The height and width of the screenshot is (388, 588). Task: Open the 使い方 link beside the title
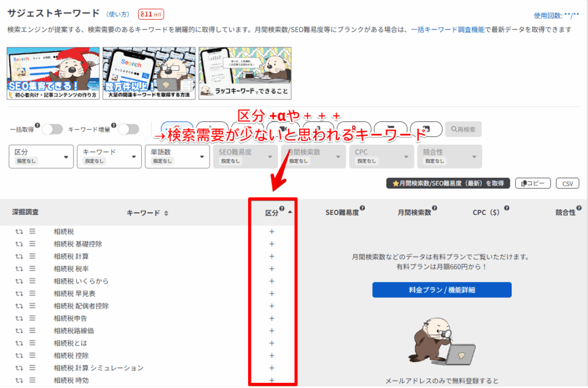pos(119,13)
